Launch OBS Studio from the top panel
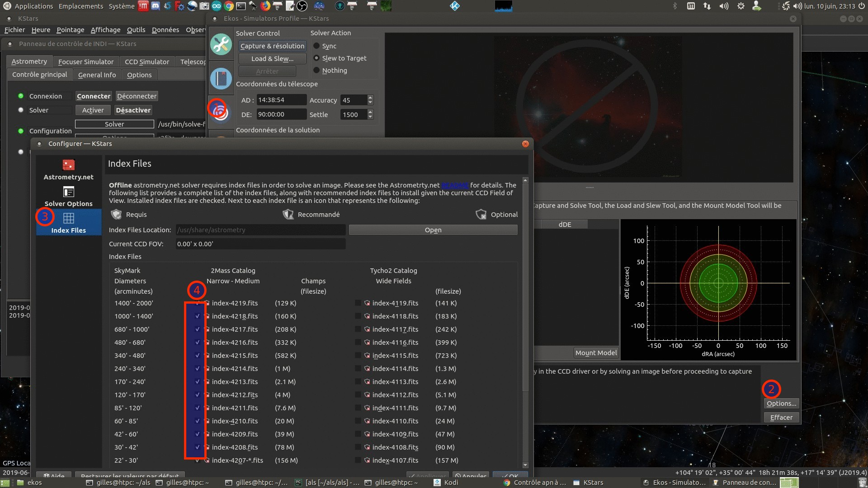The width and height of the screenshot is (868, 488). click(x=302, y=6)
